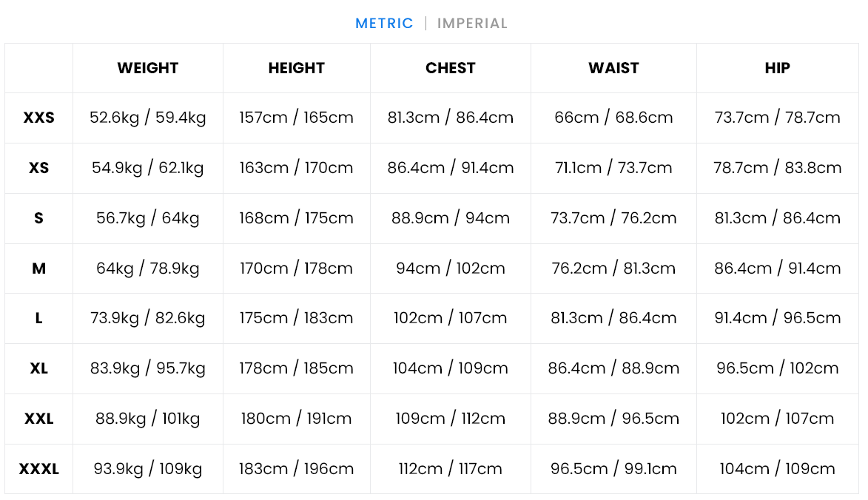The height and width of the screenshot is (500, 868).
Task: Select the L size row label
Action: pos(38,318)
